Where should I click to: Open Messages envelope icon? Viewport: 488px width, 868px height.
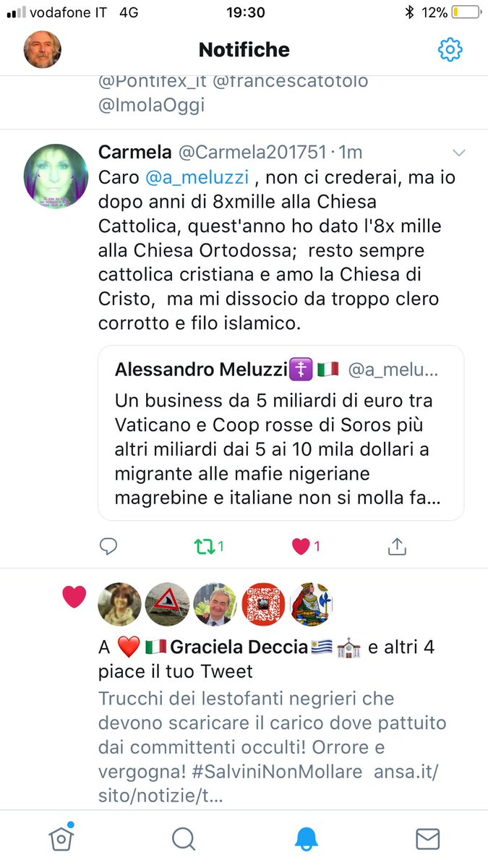pos(428,839)
